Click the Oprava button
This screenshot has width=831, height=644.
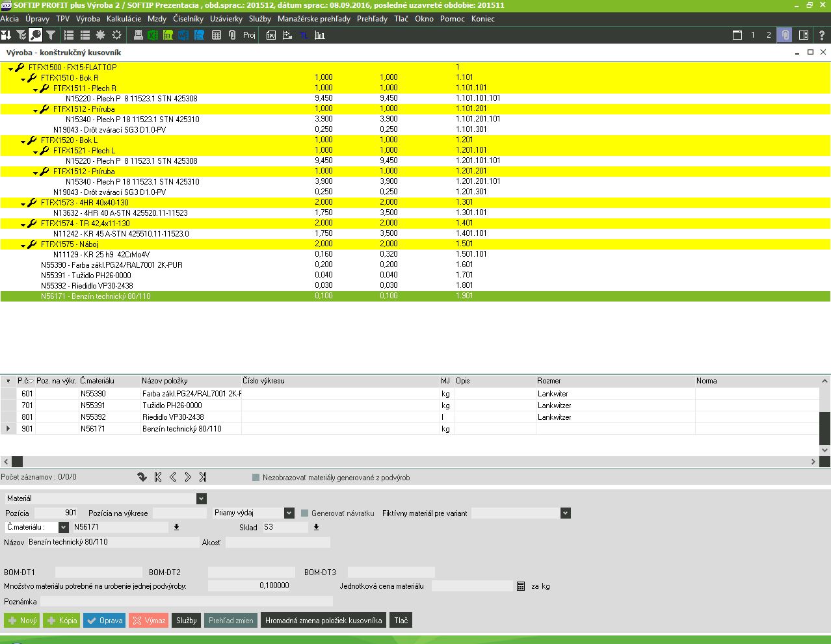(104, 621)
